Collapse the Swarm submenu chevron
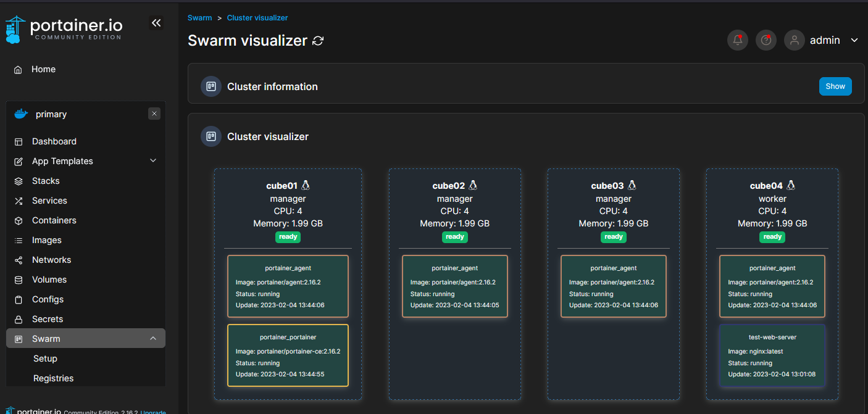This screenshot has width=868, height=414. 153,339
